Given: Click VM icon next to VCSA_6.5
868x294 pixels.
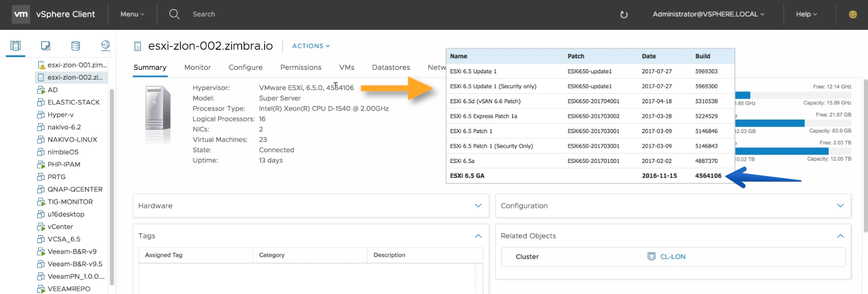Looking at the screenshot, I should coord(41,239).
